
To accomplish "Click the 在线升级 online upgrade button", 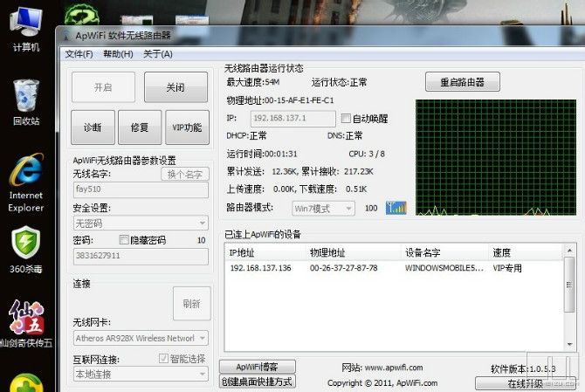I will point(526,383).
